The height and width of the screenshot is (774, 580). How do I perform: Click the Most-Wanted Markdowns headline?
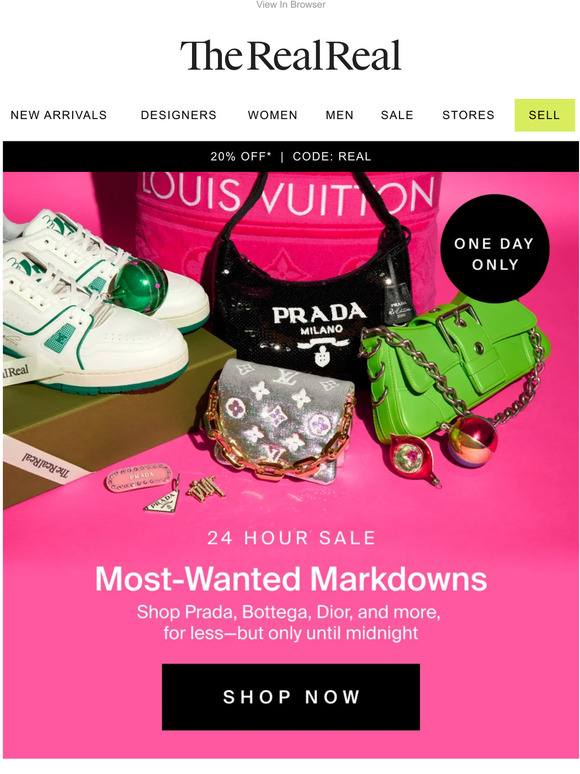point(291,579)
